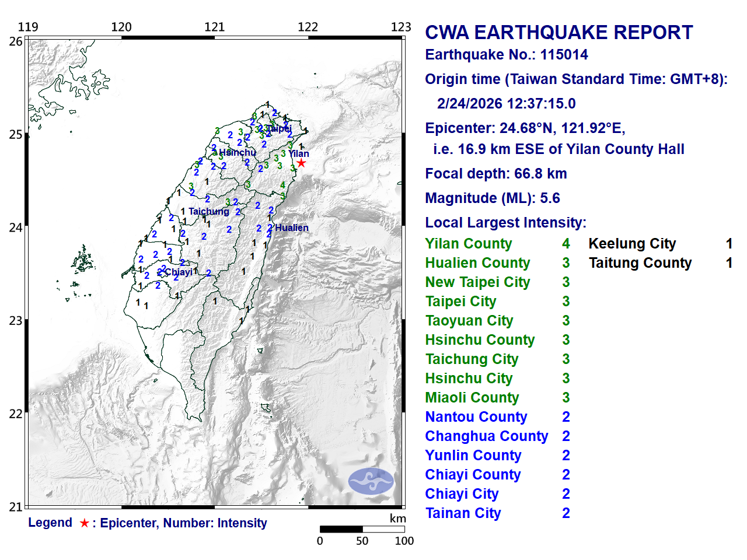Click the kilometer scale bar

pos(362,529)
